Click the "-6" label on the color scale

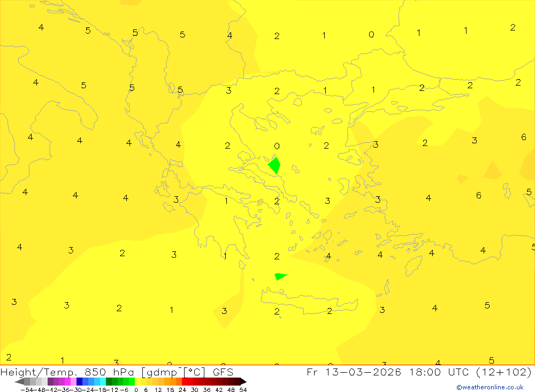124,390
